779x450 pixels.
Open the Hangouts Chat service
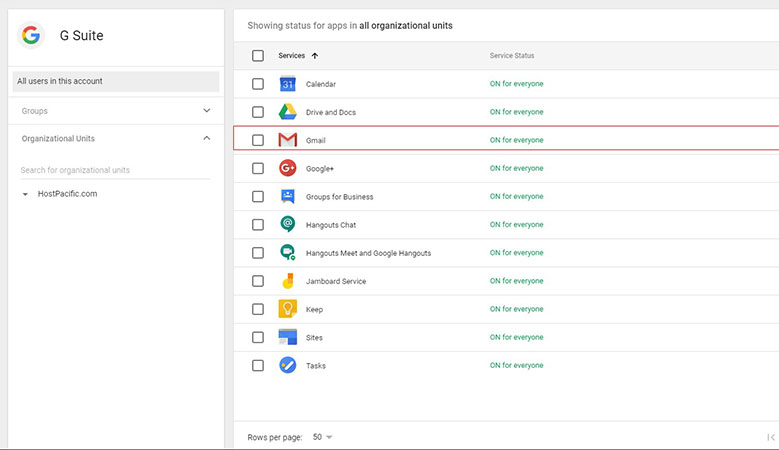(331, 225)
